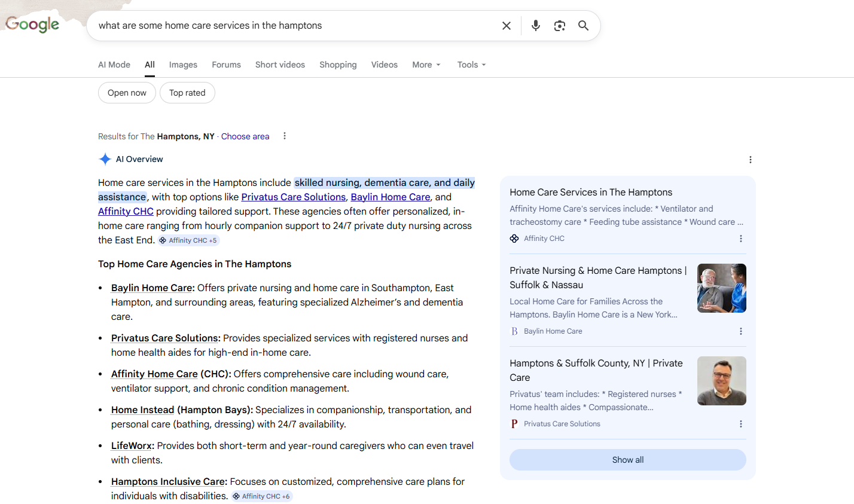The width and height of the screenshot is (854, 504).
Task: Switch to AI Mode tab
Action: (114, 65)
